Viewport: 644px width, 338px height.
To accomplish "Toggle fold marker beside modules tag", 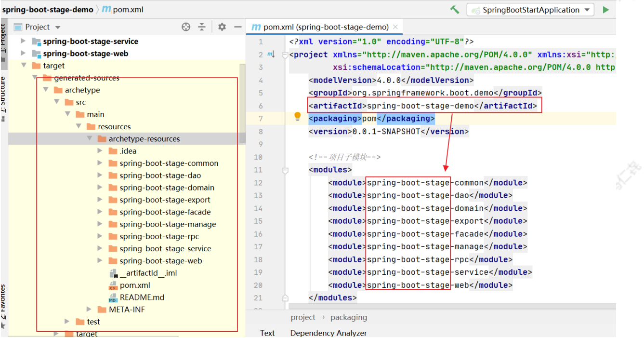I will pos(285,170).
